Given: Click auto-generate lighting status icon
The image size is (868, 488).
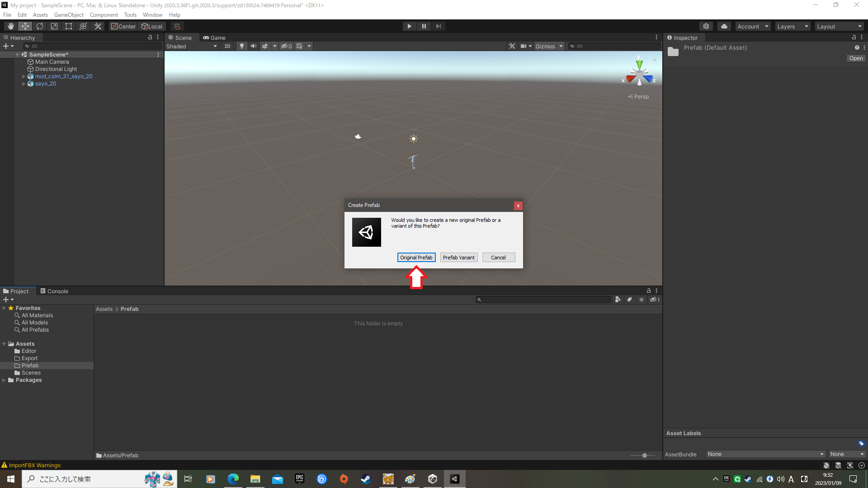Looking at the screenshot, I should click(850, 465).
